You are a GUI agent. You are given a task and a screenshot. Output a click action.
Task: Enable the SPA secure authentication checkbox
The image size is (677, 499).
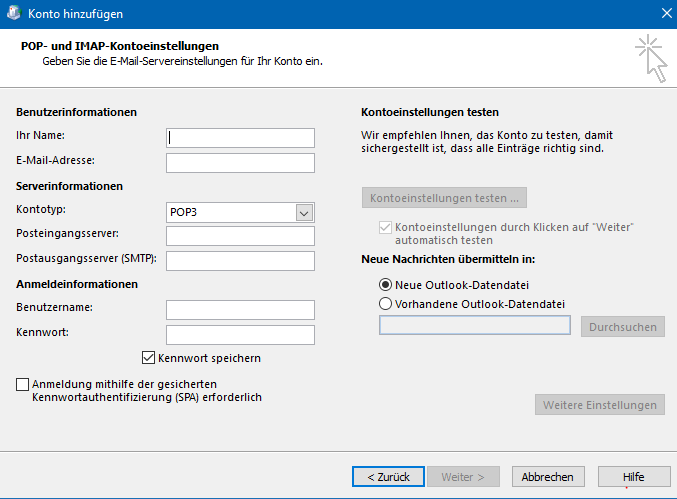23,384
